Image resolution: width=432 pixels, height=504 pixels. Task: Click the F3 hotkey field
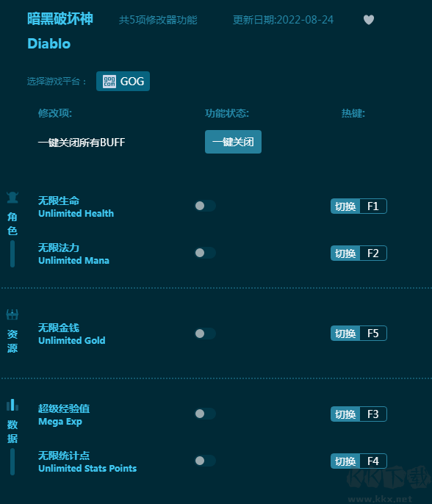(373, 414)
